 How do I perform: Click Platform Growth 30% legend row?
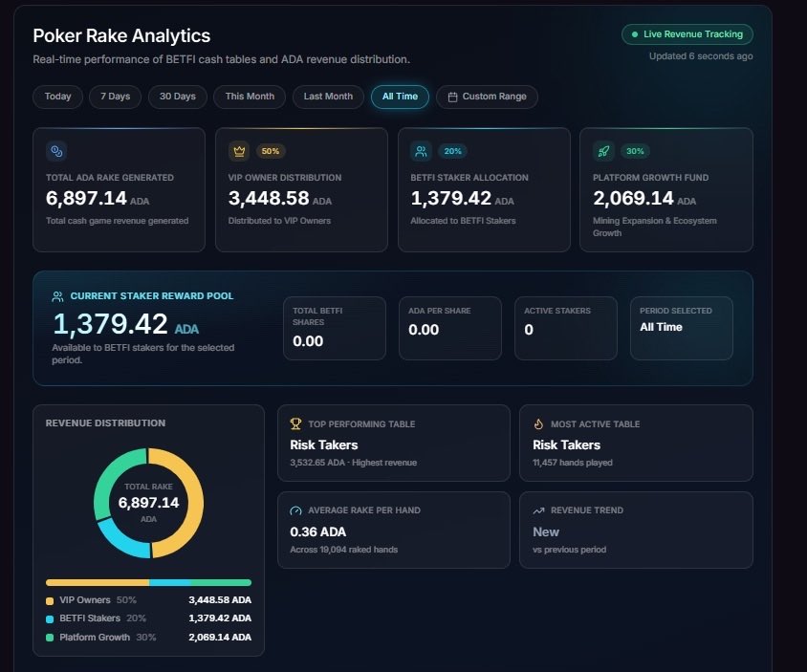[149, 637]
